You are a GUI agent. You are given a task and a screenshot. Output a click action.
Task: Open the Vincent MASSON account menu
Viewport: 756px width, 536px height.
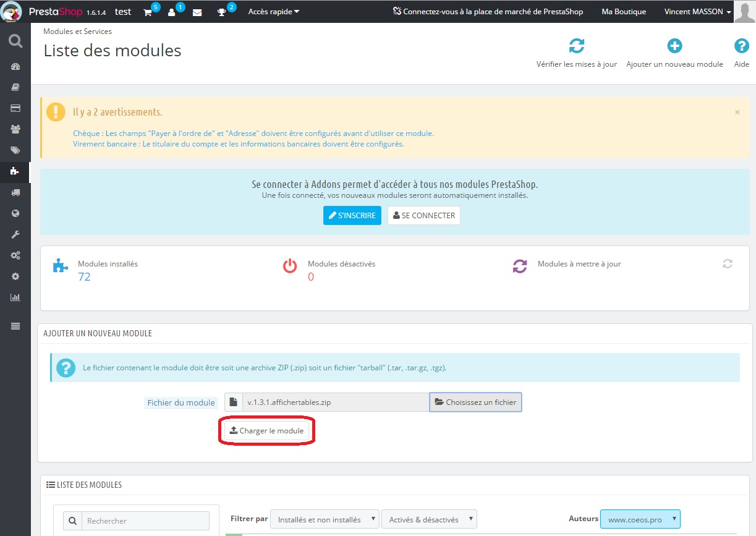coord(698,12)
